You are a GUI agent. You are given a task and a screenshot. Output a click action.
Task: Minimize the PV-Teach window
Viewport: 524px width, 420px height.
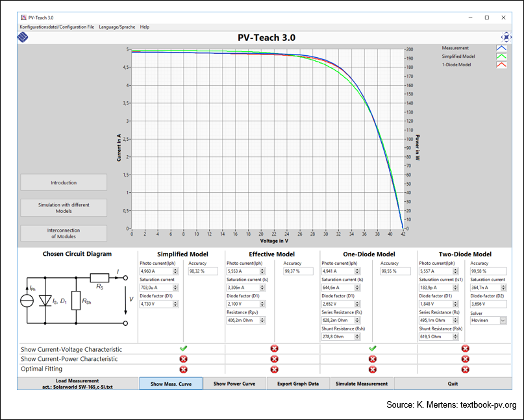(x=471, y=18)
